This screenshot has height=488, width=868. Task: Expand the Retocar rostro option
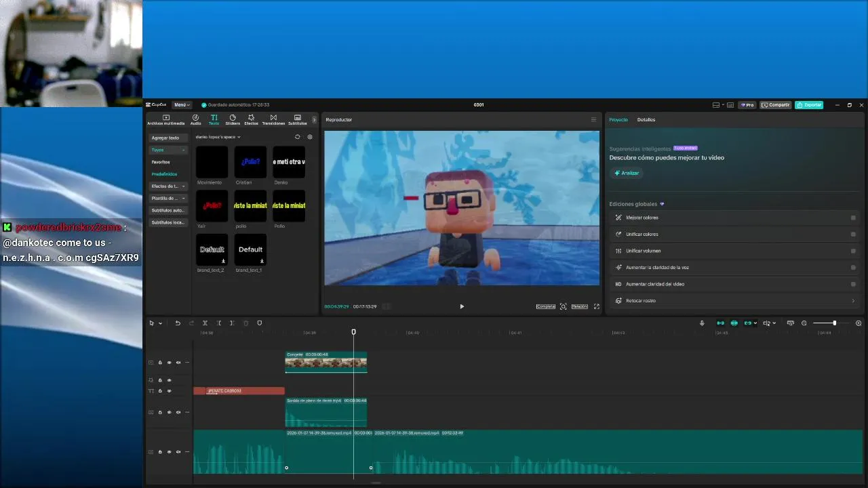click(853, 301)
